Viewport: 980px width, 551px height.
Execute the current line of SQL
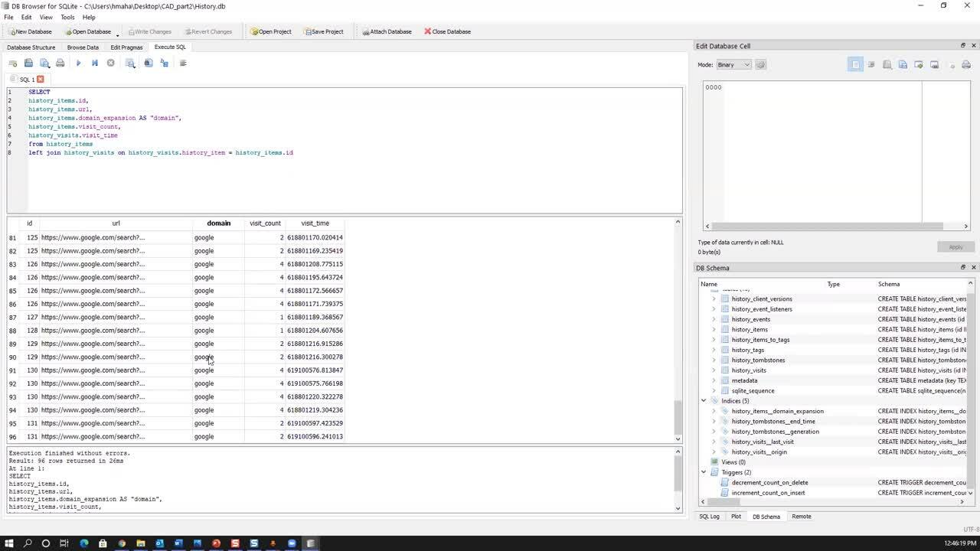[x=94, y=63]
